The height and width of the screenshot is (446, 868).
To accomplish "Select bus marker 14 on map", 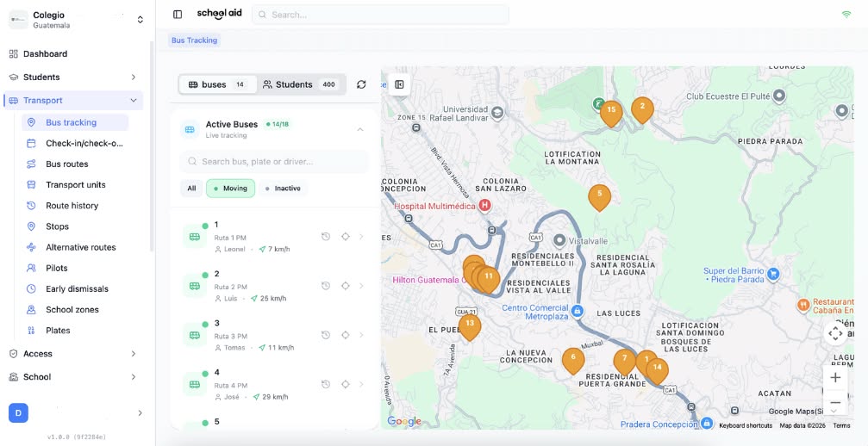I will 658,369.
